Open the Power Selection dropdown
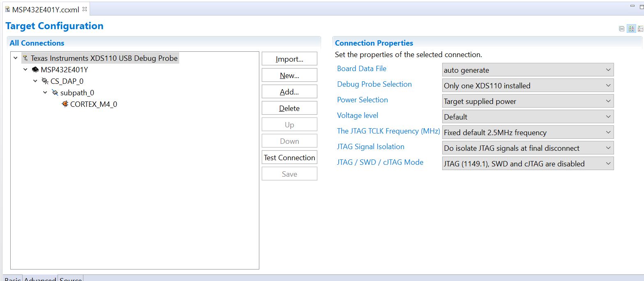This screenshot has height=281, width=644. point(527,101)
